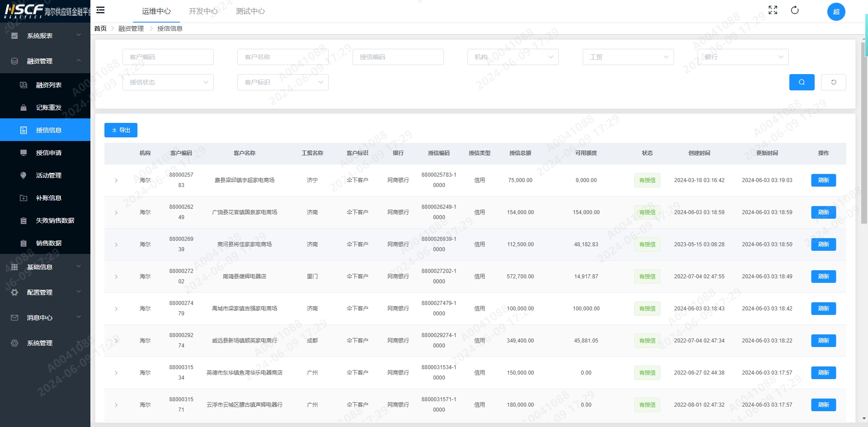This screenshot has height=427, width=868.
Task: Click the vertical page scrollbar
Action: 863,133
